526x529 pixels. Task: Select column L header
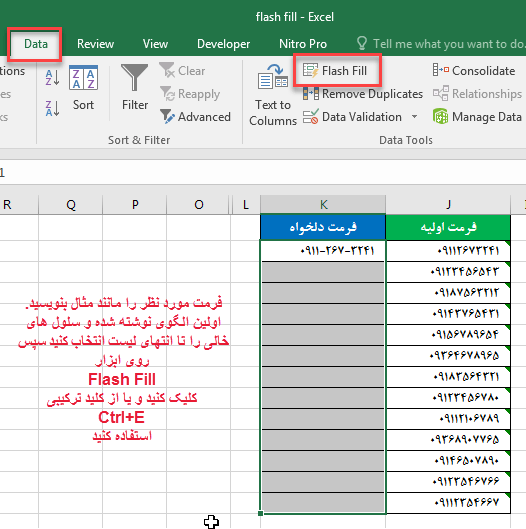coord(246,204)
